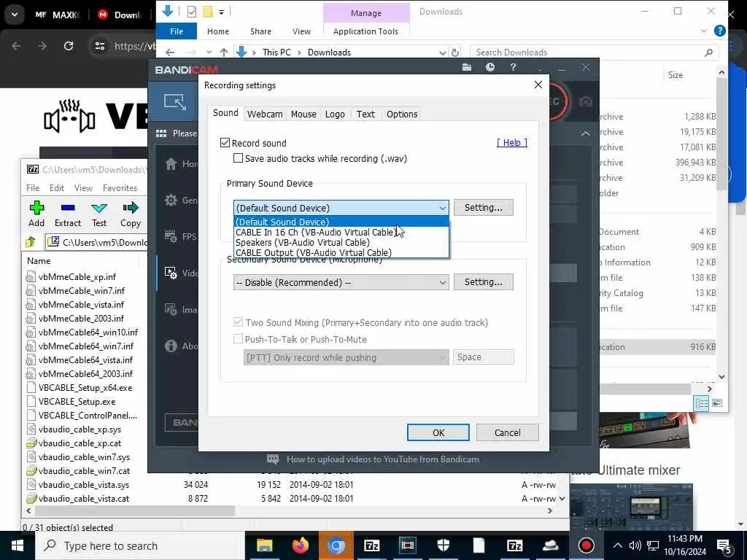Screen dimensions: 747x560
Task: Click the 7-Zip Extract toolbar icon
Action: [x=68, y=208]
